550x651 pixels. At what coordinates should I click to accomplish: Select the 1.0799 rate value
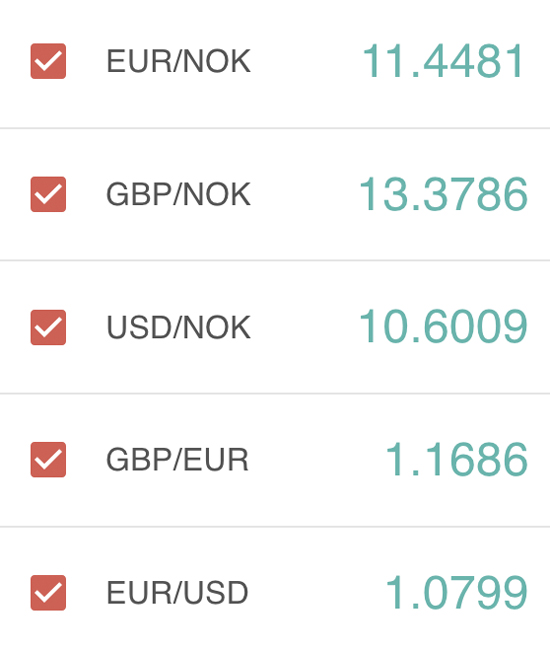(x=457, y=592)
